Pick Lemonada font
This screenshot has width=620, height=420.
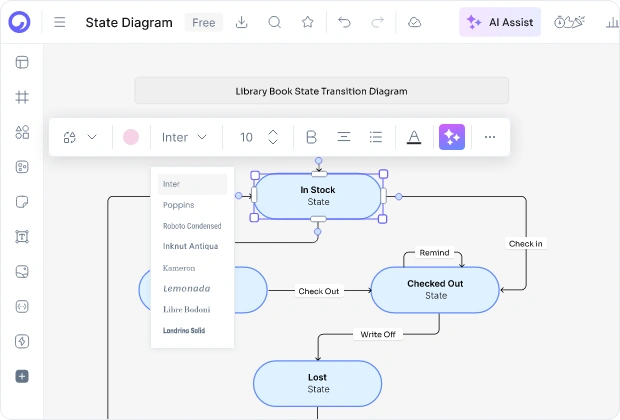coord(187,288)
